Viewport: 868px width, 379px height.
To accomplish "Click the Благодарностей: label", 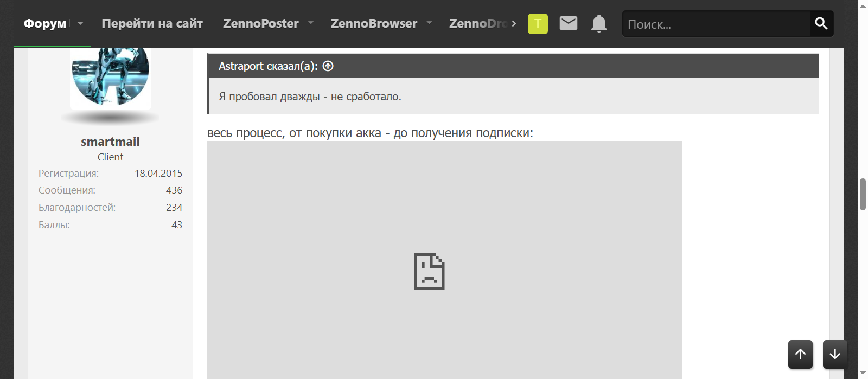I will (x=77, y=208).
